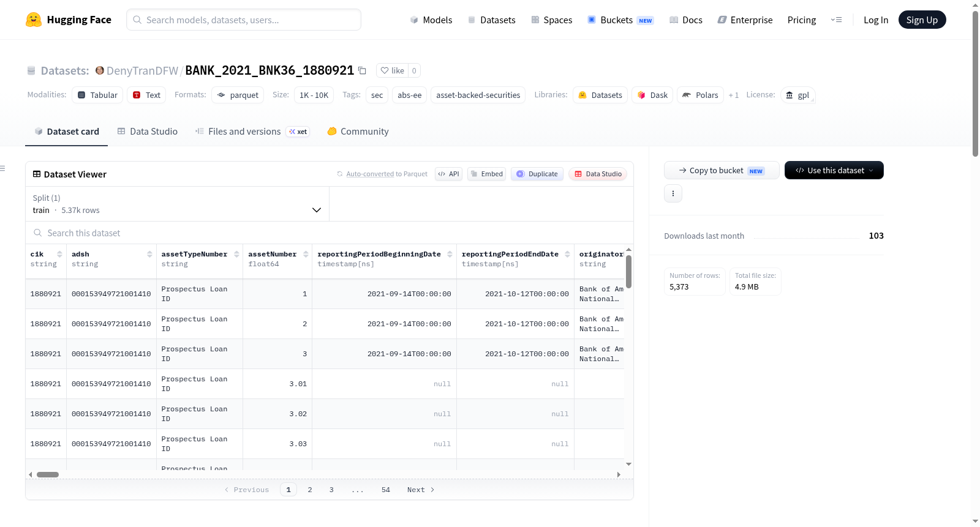Focus the Search this dataset field
This screenshot has height=527, width=980.
330,233
